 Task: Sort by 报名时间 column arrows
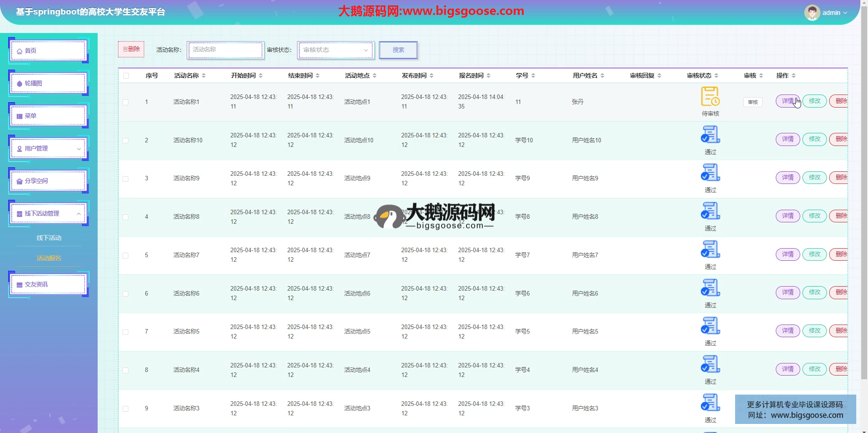pyautogui.click(x=489, y=75)
